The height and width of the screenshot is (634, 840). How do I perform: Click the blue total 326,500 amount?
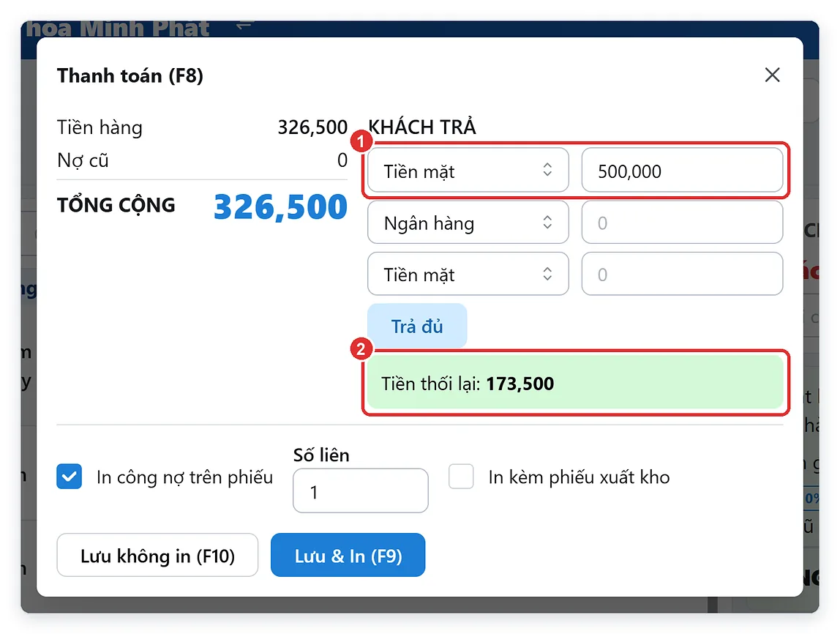click(280, 207)
